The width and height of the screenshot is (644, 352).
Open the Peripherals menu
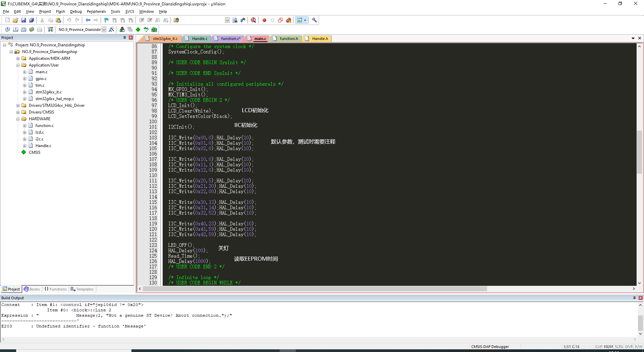pyautogui.click(x=96, y=11)
